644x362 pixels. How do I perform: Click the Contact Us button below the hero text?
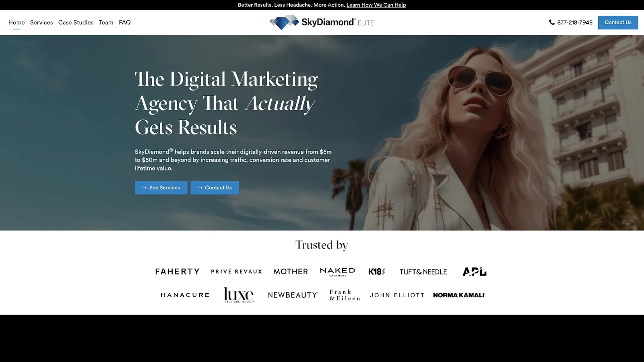pyautogui.click(x=215, y=187)
